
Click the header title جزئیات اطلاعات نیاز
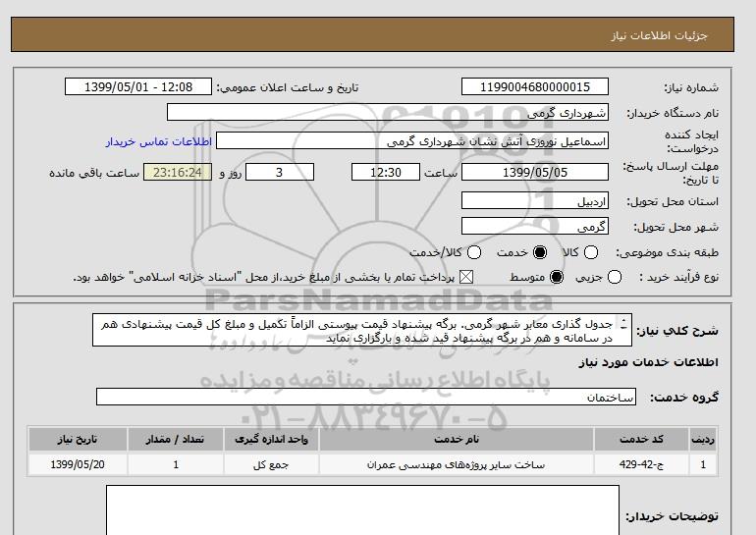tap(659, 35)
